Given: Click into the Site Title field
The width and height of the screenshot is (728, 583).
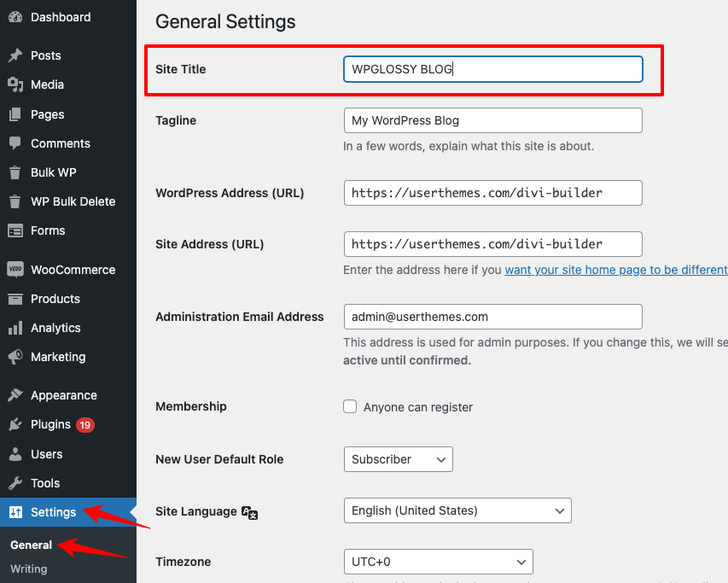Looking at the screenshot, I should point(493,69).
